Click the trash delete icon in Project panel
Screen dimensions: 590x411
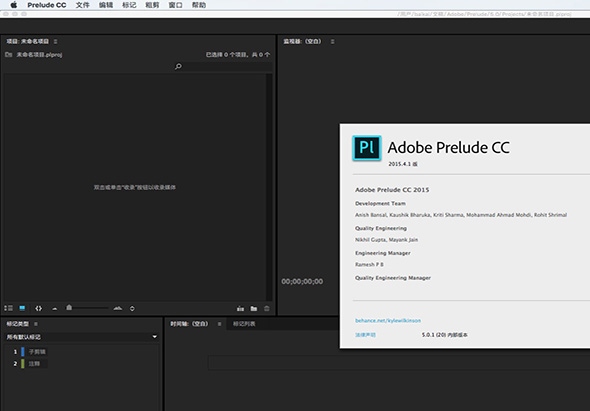coord(267,309)
